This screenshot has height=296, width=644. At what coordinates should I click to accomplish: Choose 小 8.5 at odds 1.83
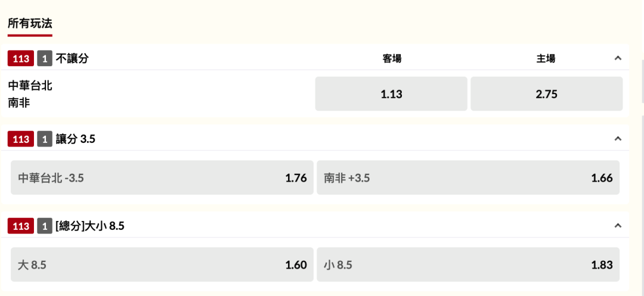click(x=468, y=264)
